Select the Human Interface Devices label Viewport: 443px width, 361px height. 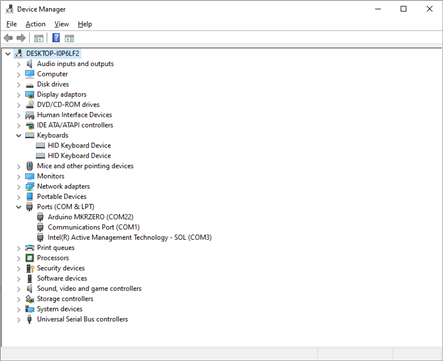coord(74,115)
